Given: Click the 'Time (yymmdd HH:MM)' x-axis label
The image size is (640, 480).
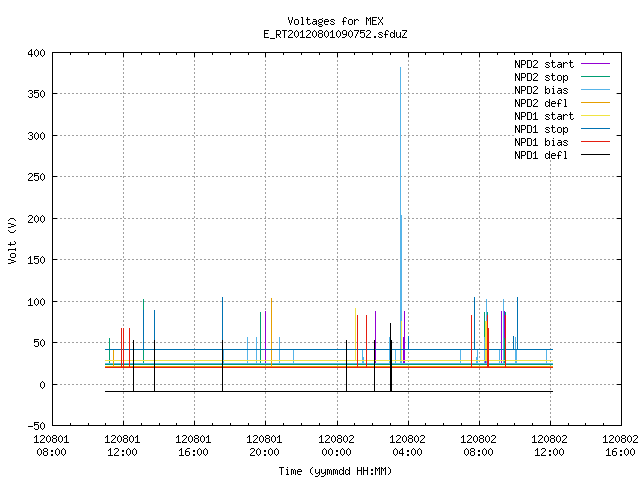Looking at the screenshot, I should click(x=335, y=471).
